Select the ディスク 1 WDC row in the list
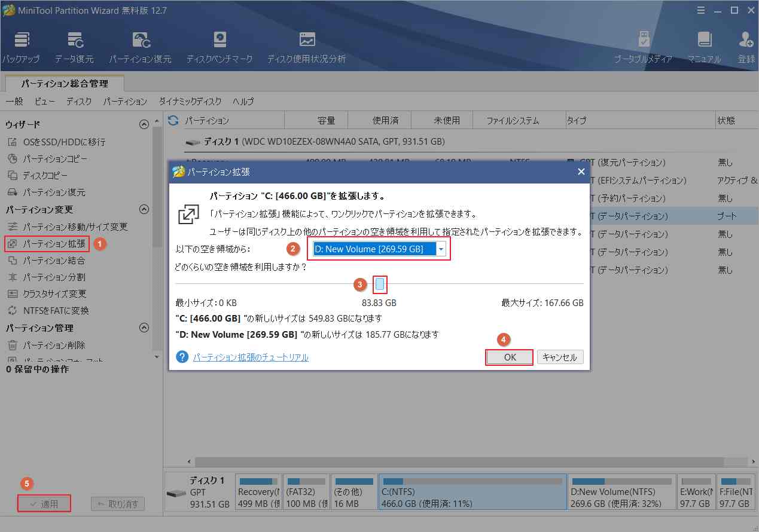The image size is (759, 532). click(461, 142)
